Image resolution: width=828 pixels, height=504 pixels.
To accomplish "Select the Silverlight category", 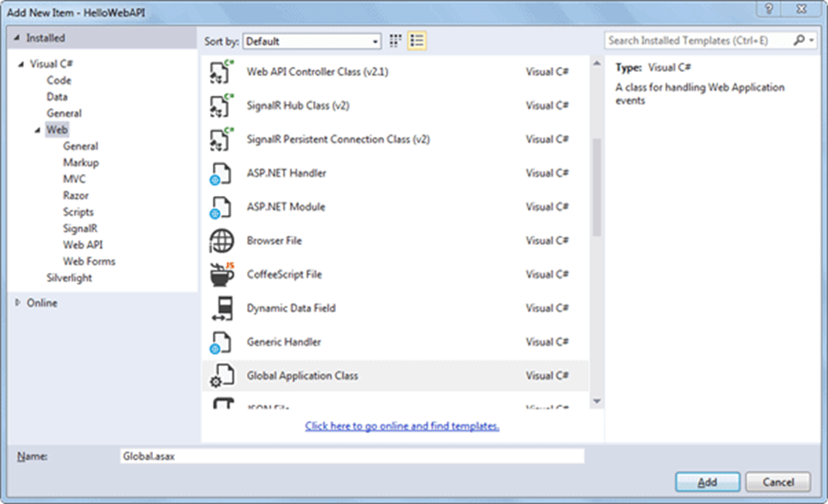I will coord(69,278).
